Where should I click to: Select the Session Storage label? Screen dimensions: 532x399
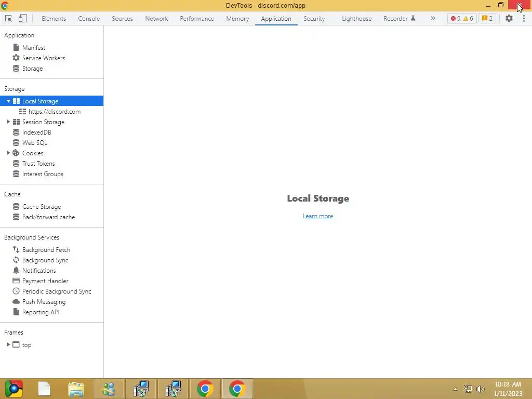pyautogui.click(x=44, y=122)
